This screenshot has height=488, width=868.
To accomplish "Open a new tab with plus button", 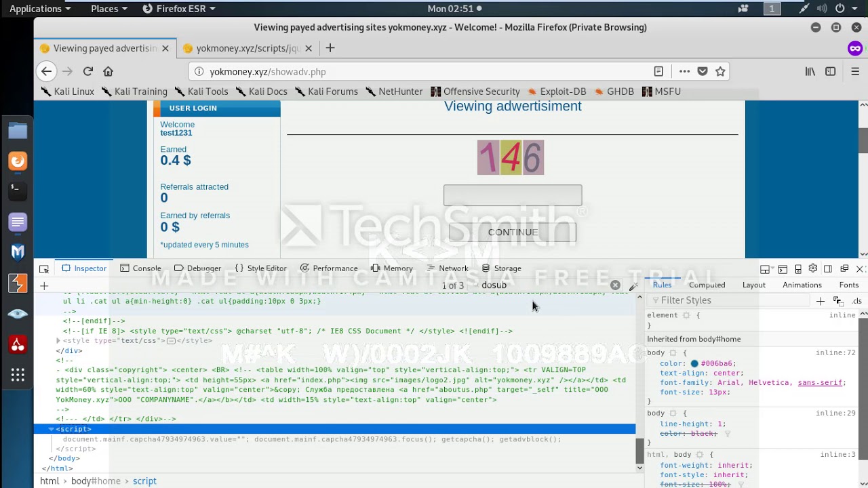I will point(330,48).
